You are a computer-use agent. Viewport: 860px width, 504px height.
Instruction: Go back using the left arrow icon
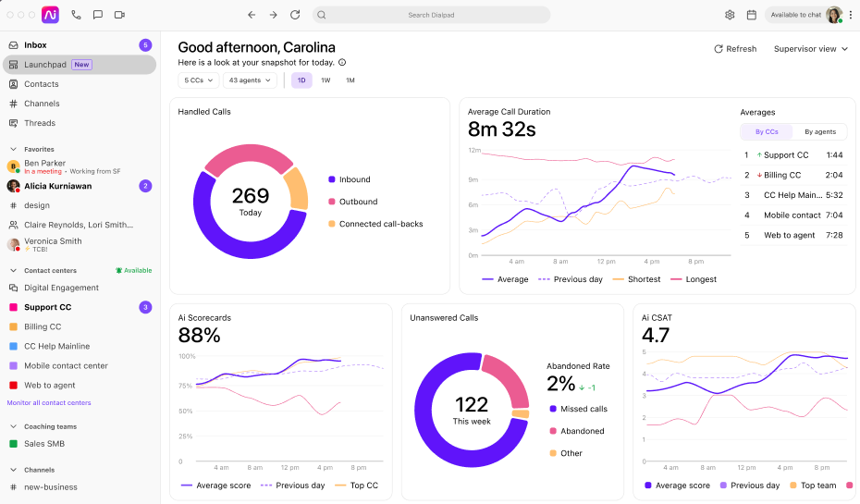(252, 15)
